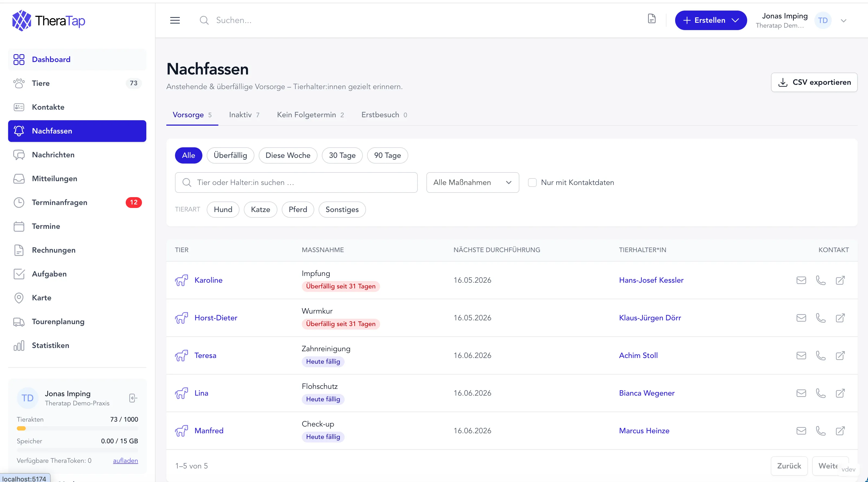Open tierhalter Bianca Wegener link
Screen dimensions: 868x482
[647, 393]
